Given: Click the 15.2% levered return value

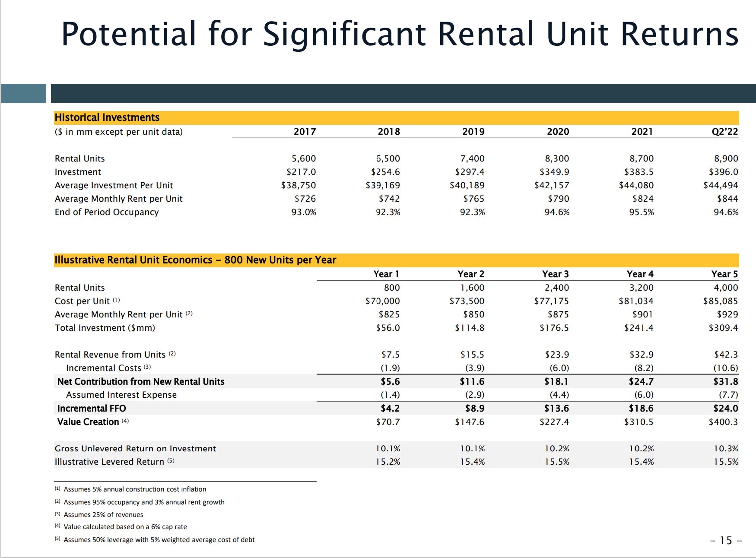Looking at the screenshot, I should [x=388, y=462].
